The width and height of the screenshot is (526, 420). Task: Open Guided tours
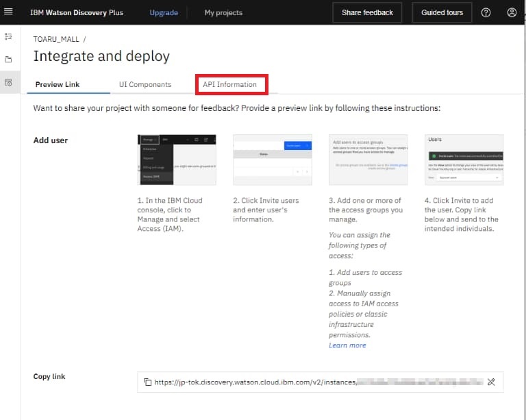[442, 12]
